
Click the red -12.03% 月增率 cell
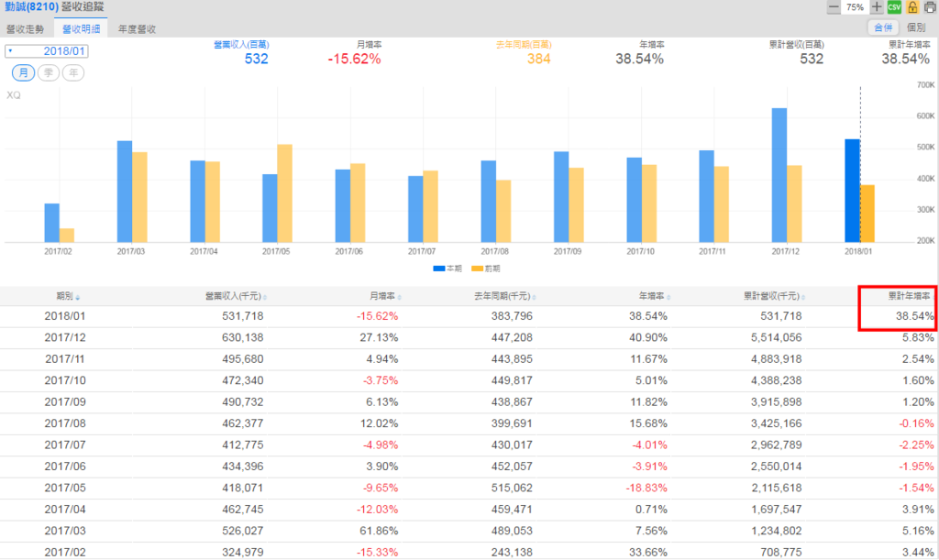click(x=377, y=510)
